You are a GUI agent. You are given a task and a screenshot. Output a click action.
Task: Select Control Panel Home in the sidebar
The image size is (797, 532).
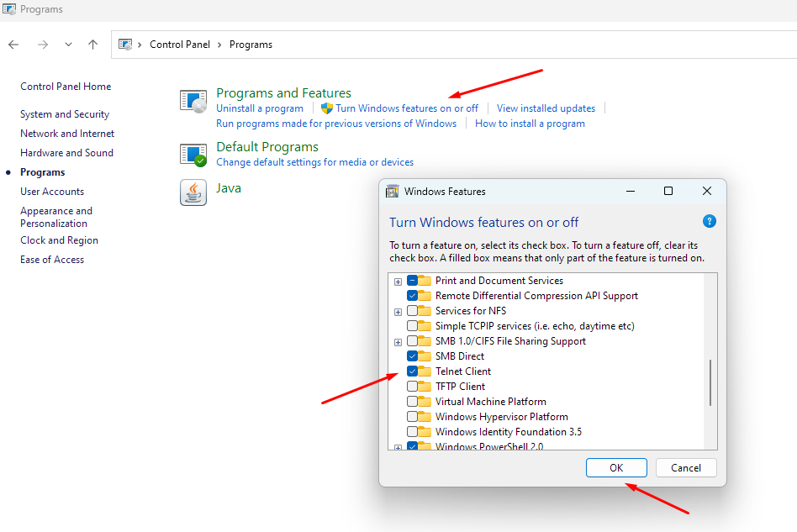tap(65, 86)
